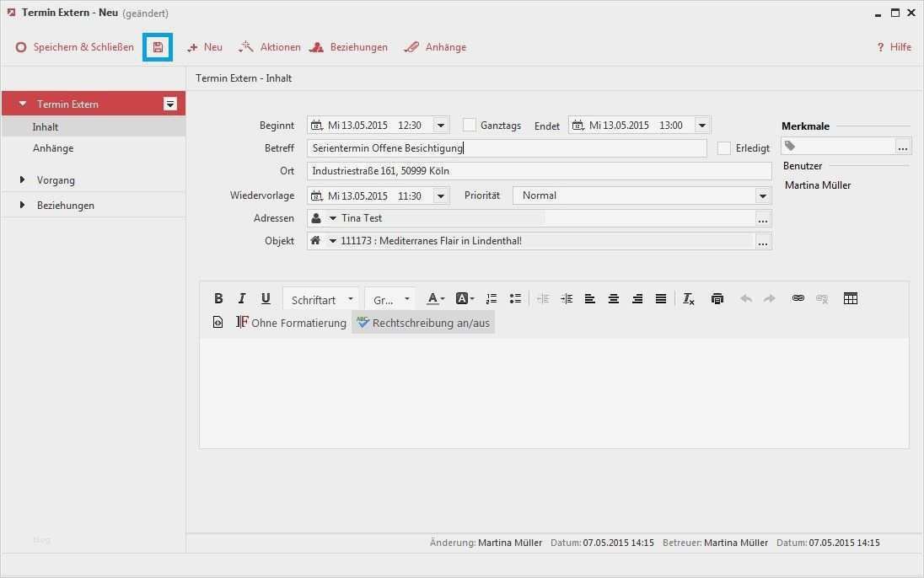Click the save disk icon in toolbar
The height and width of the screenshot is (578, 924).
pyautogui.click(x=158, y=47)
